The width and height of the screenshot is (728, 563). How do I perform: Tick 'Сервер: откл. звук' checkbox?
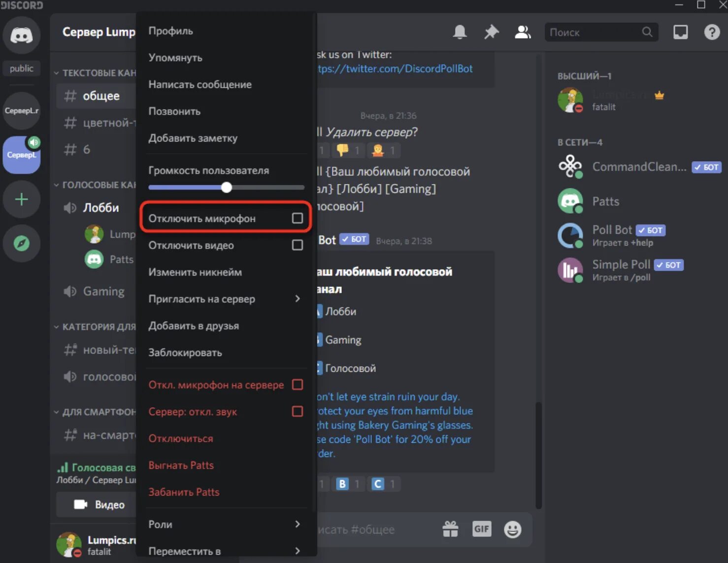[297, 411]
